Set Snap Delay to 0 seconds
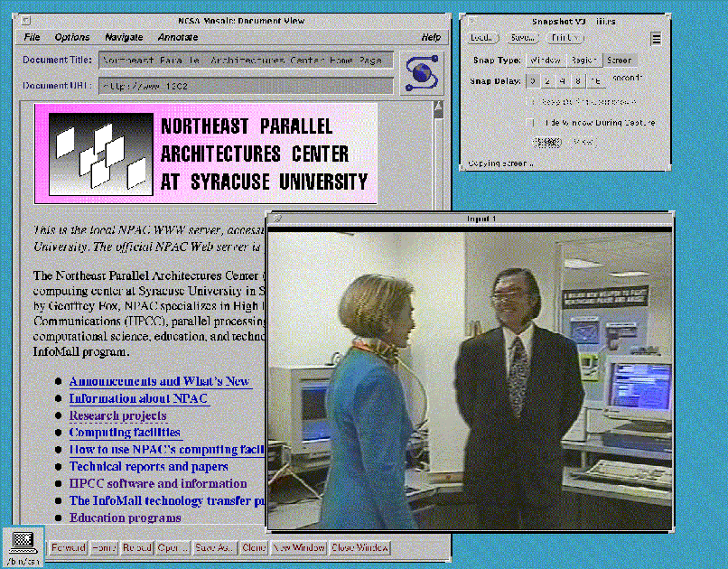This screenshot has height=569, width=728. coord(533,81)
